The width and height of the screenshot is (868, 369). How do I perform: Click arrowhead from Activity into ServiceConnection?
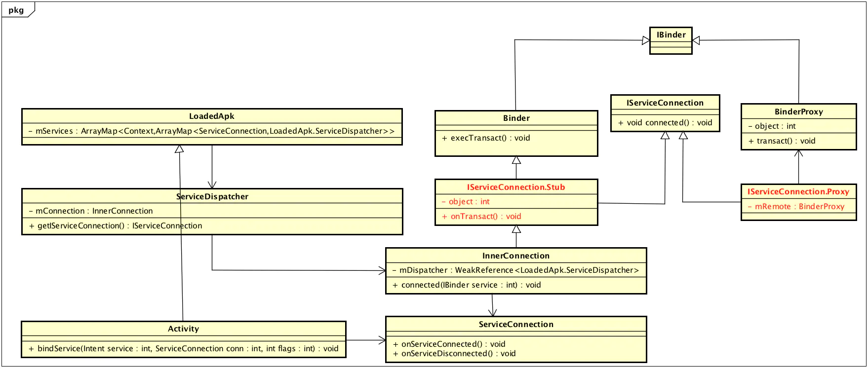tap(382, 340)
